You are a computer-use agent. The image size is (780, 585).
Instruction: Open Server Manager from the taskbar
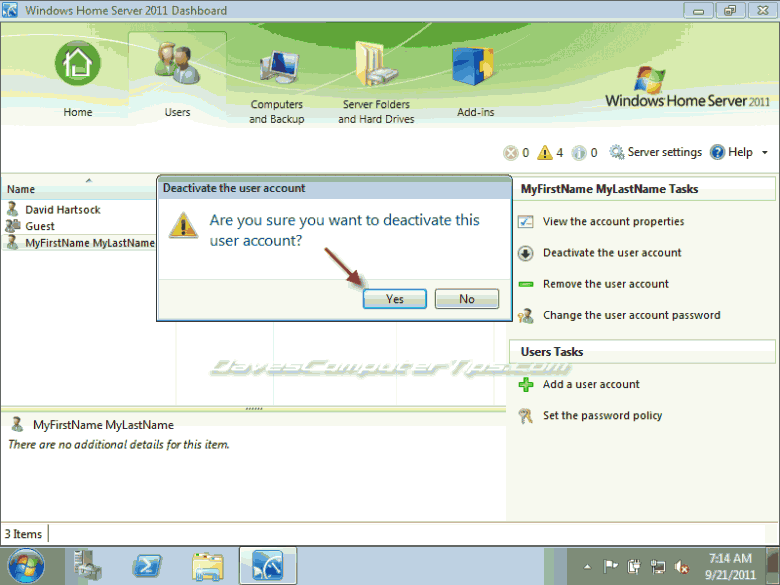[88, 566]
